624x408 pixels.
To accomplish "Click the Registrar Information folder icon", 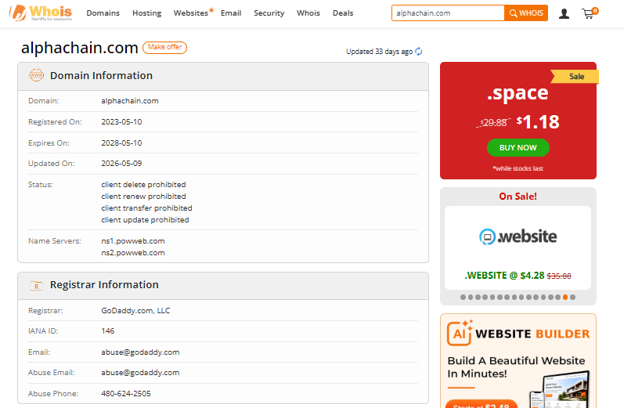I will (x=36, y=285).
